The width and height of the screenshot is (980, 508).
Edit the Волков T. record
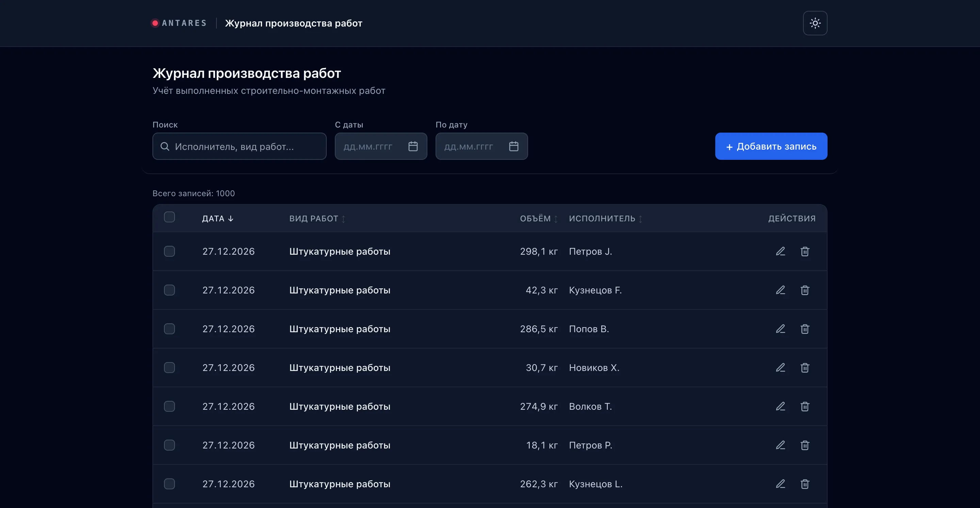pos(781,406)
